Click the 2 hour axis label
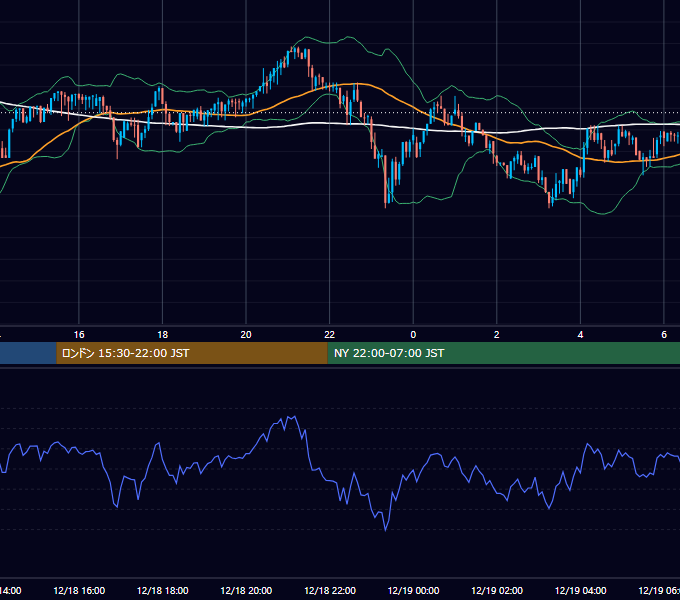The image size is (680, 600). click(497, 335)
